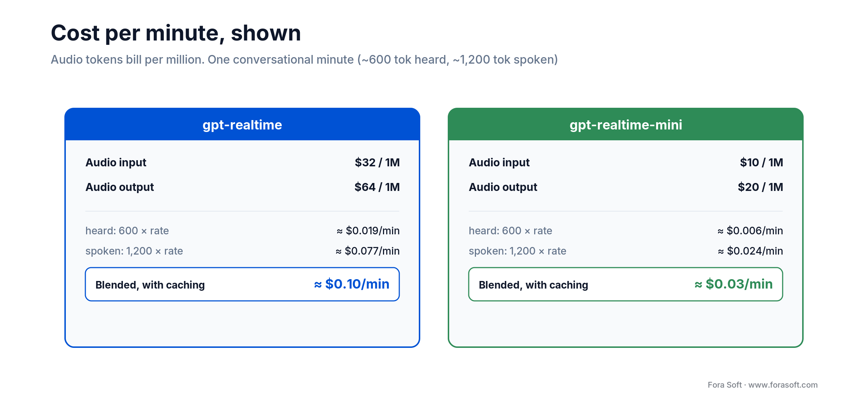This screenshot has width=868, height=405.
Task: Click the blue '≈ $0.10/min' total
Action: [352, 284]
